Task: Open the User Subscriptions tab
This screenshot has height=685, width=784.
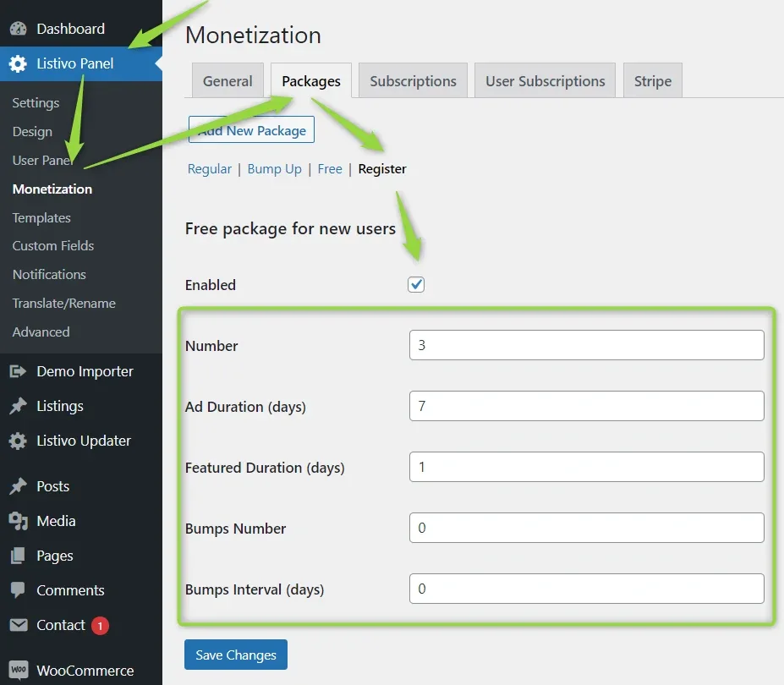Action: (545, 80)
